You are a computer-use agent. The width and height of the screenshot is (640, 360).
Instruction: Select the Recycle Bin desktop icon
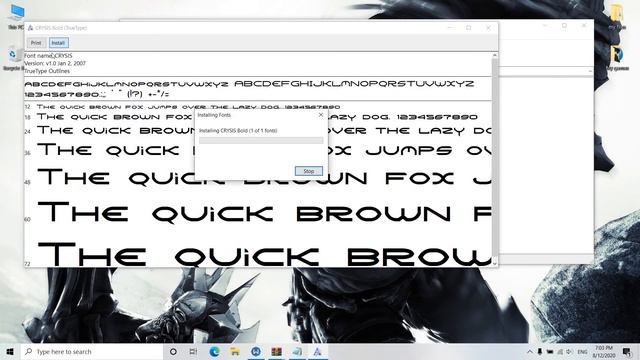[13, 58]
